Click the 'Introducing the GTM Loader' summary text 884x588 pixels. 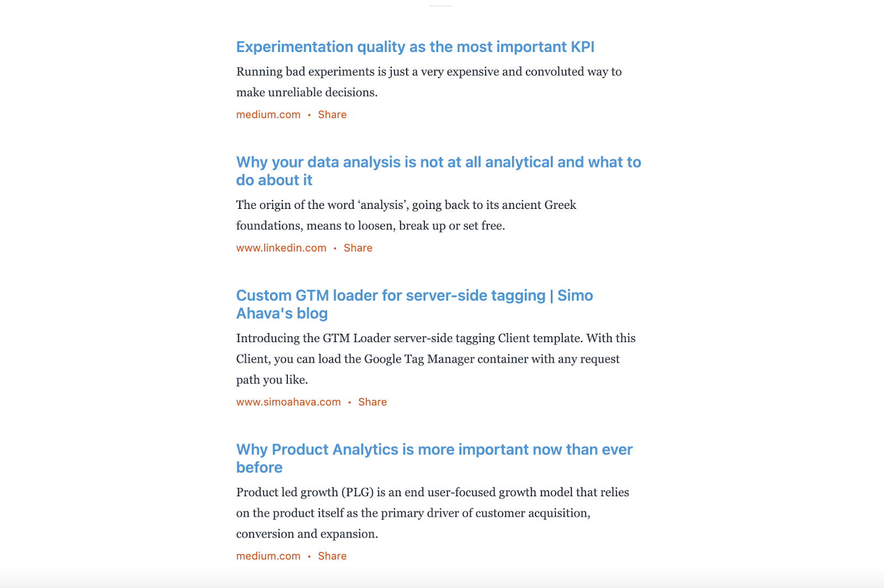click(436, 359)
